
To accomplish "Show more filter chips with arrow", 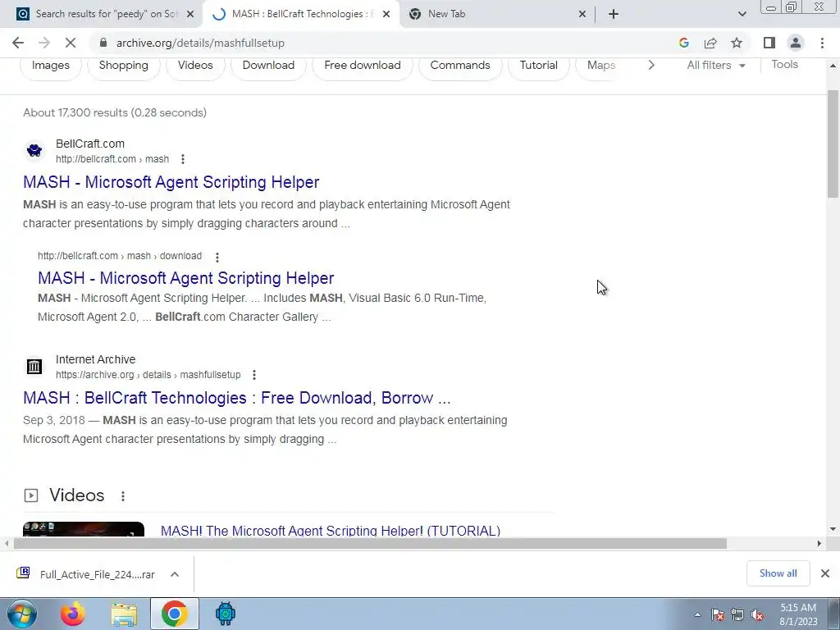I will [x=651, y=66].
